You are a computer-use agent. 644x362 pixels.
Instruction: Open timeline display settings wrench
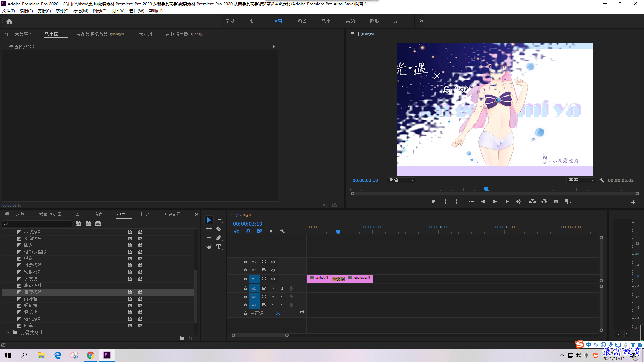click(x=282, y=231)
